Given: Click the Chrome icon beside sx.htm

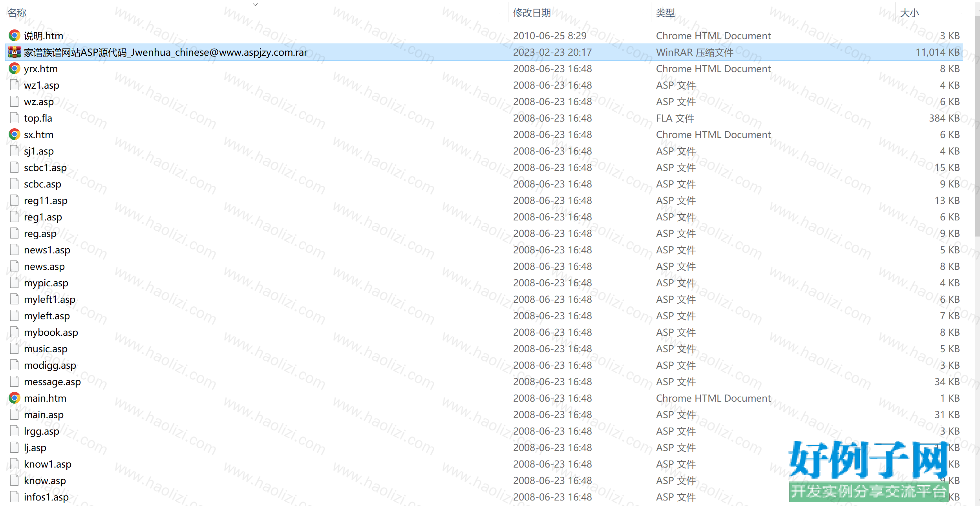Looking at the screenshot, I should pyautogui.click(x=15, y=135).
